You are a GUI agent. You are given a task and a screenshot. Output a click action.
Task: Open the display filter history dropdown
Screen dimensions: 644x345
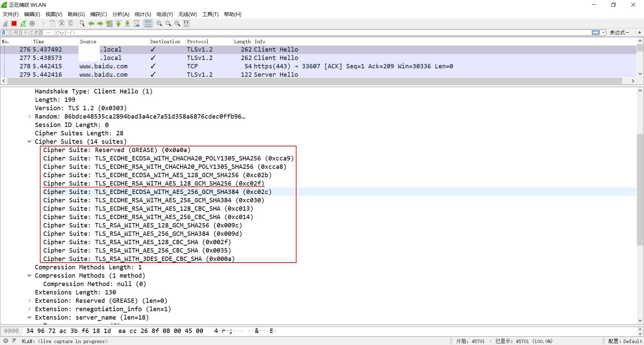pos(604,32)
